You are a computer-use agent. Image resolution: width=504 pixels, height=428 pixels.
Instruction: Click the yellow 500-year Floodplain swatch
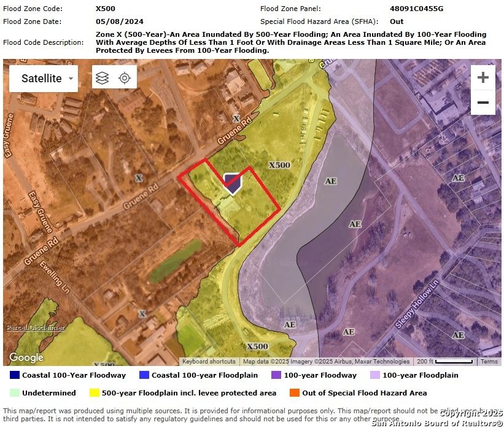point(95,393)
